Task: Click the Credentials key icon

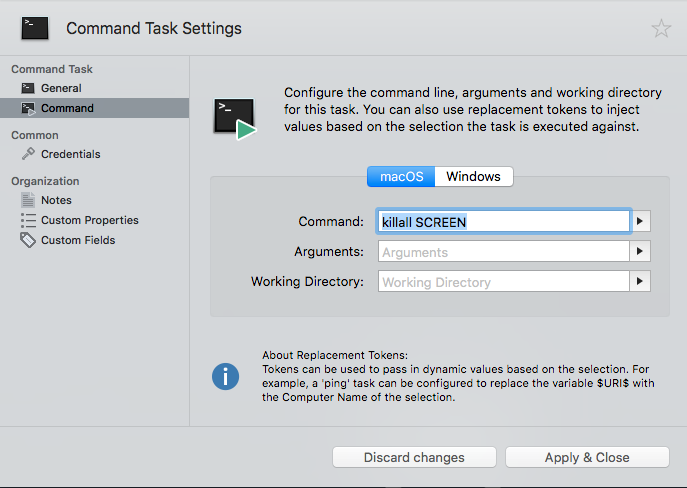Action: click(x=28, y=154)
